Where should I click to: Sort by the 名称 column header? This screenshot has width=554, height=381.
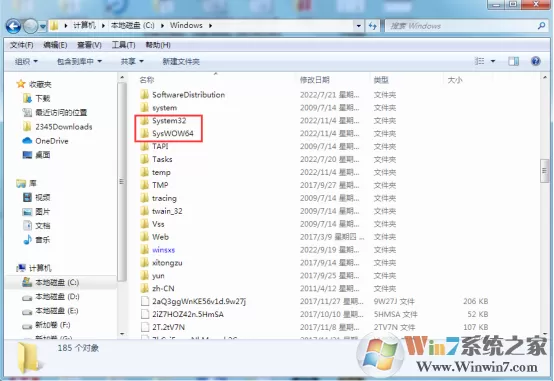(x=147, y=80)
